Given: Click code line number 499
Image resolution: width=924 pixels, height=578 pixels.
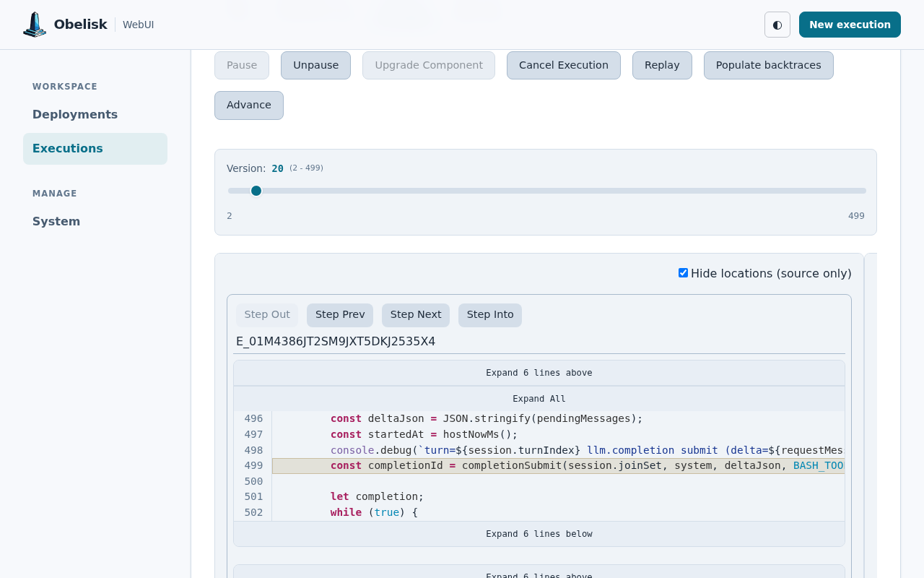Looking at the screenshot, I should (x=253, y=466).
